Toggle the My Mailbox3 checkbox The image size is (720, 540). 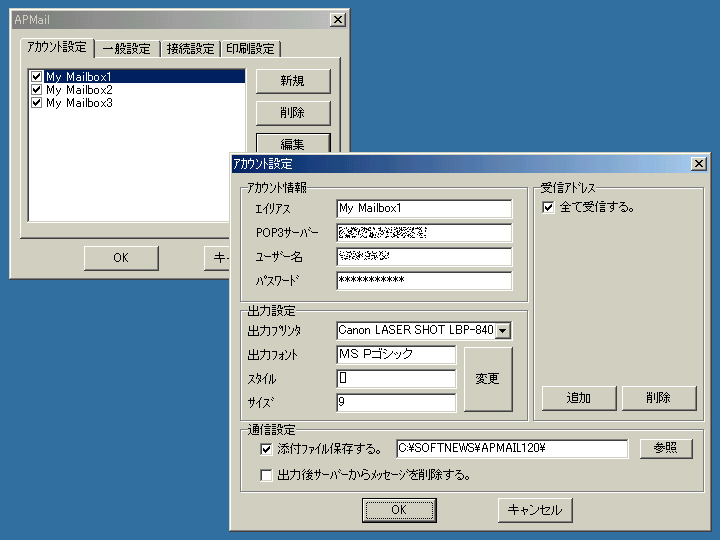(37, 103)
